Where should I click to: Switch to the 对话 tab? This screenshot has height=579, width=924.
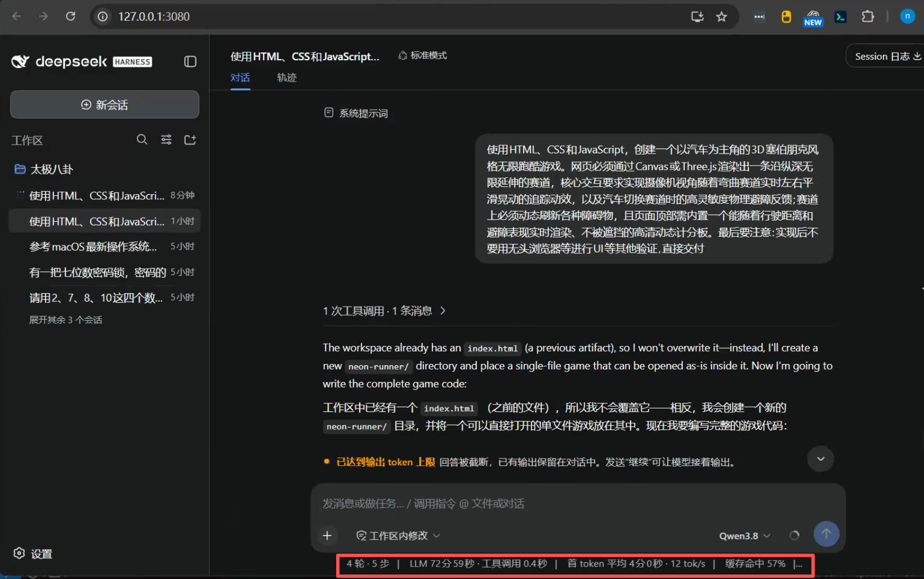pyautogui.click(x=240, y=78)
